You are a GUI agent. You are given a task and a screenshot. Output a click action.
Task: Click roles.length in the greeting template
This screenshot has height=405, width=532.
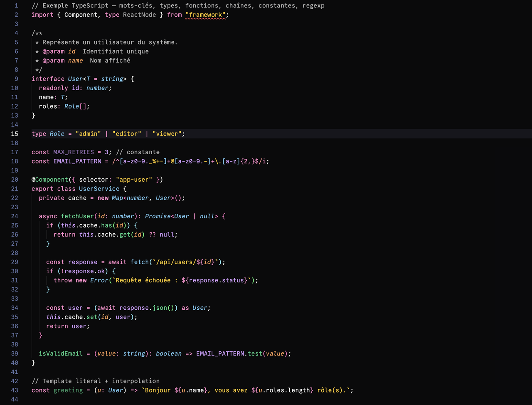[288, 390]
